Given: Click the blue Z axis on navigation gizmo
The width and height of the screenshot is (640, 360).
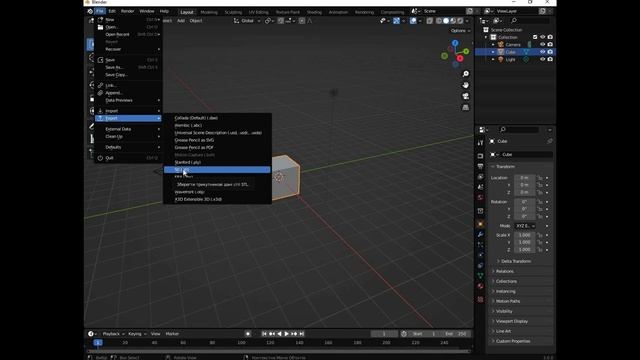Looking at the screenshot, I should coord(455,43).
